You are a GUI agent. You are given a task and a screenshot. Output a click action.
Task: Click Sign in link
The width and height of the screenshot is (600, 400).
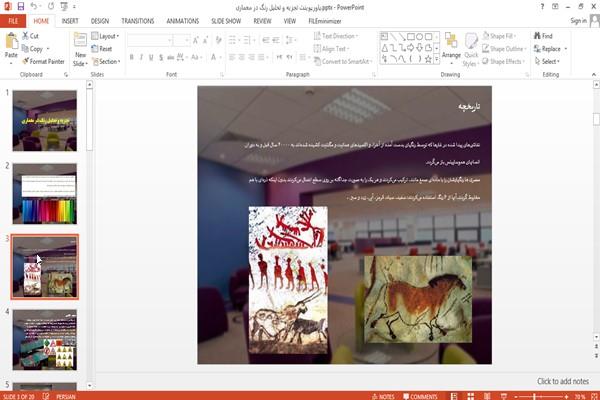(578, 21)
